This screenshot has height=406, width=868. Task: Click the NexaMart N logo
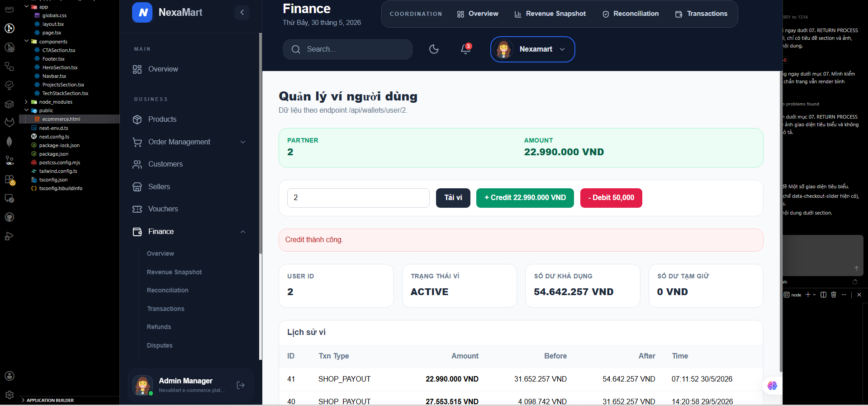click(142, 13)
